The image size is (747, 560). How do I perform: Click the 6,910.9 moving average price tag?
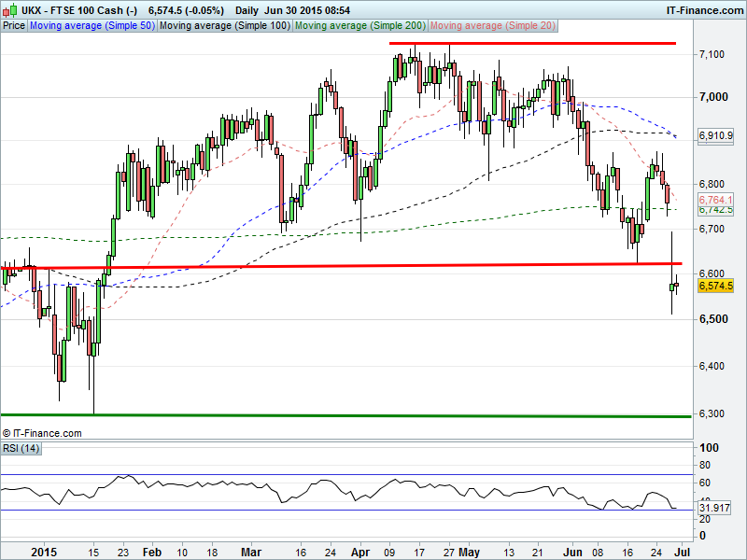click(715, 135)
